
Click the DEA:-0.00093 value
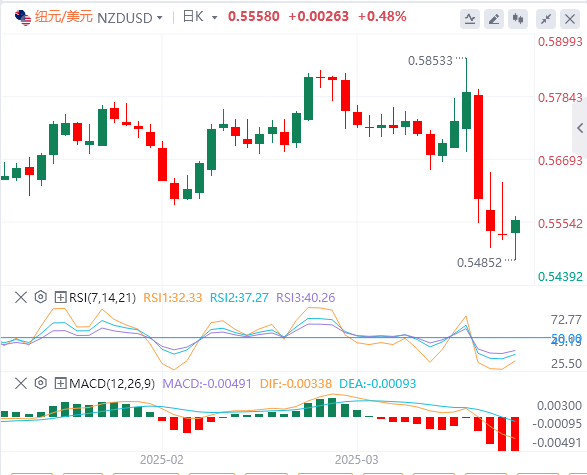[377, 384]
